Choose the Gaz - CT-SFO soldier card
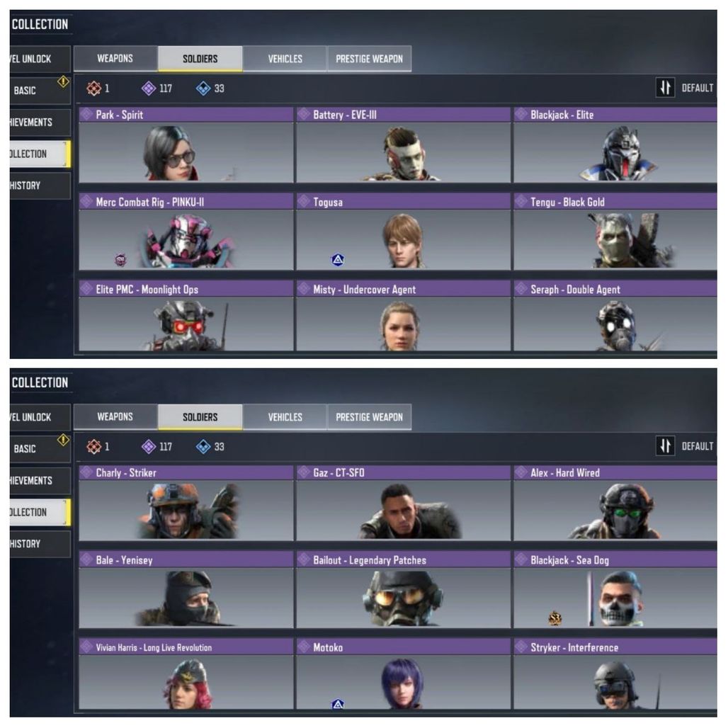Image resolution: width=728 pixels, height=728 pixels. [x=404, y=504]
